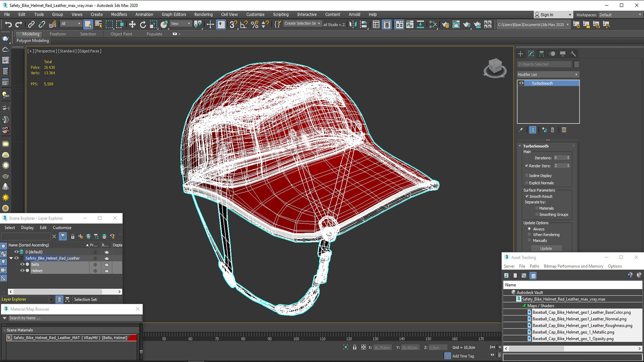
Task: Activate the Select Object tool
Action: click(x=88, y=24)
